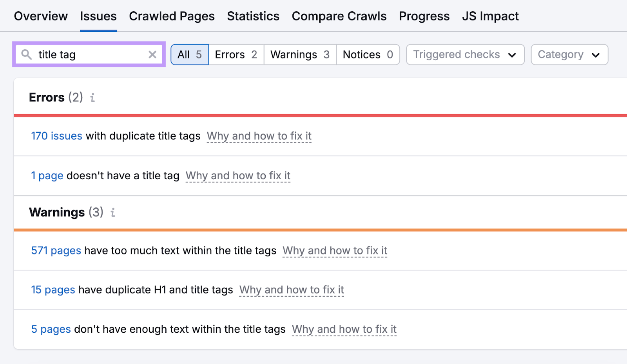Image resolution: width=627 pixels, height=364 pixels.
Task: Open "15 pages" duplicate H1 link
Action: coord(53,290)
